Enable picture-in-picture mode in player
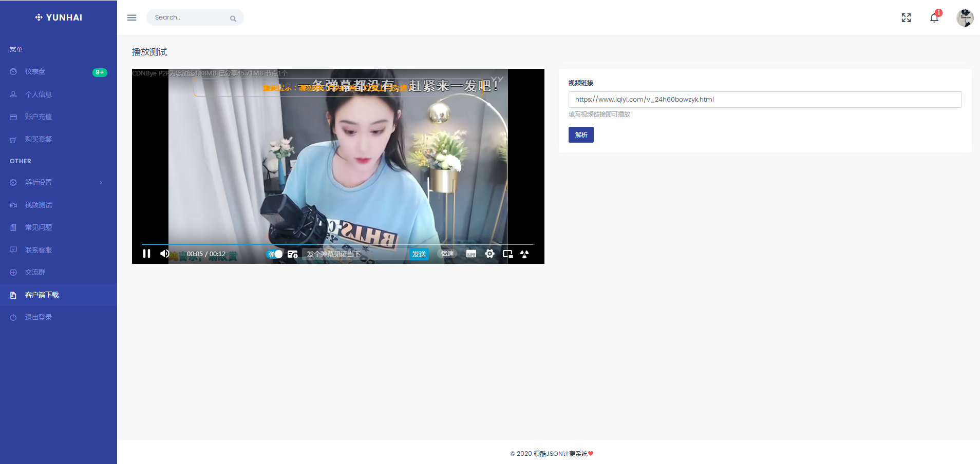980x464 pixels. [x=507, y=254]
